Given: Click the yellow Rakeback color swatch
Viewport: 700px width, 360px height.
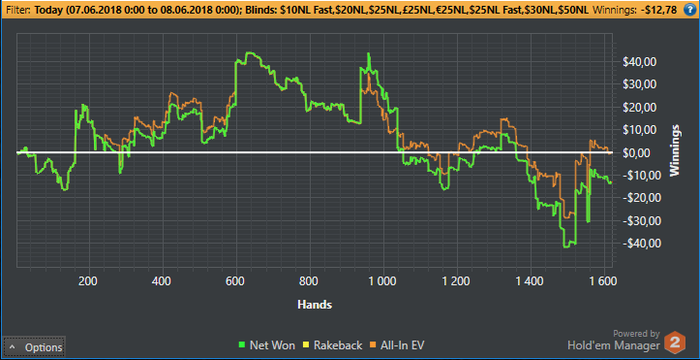Looking at the screenshot, I should pos(306,345).
